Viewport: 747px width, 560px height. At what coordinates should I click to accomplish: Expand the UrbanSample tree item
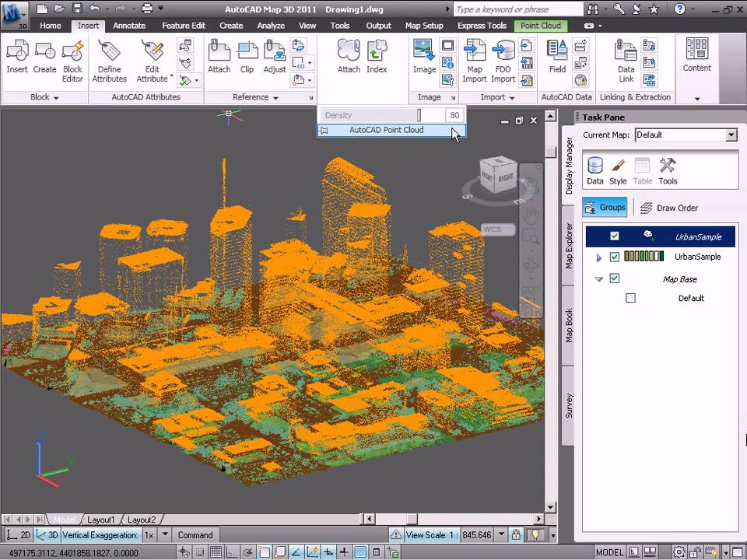click(x=599, y=257)
